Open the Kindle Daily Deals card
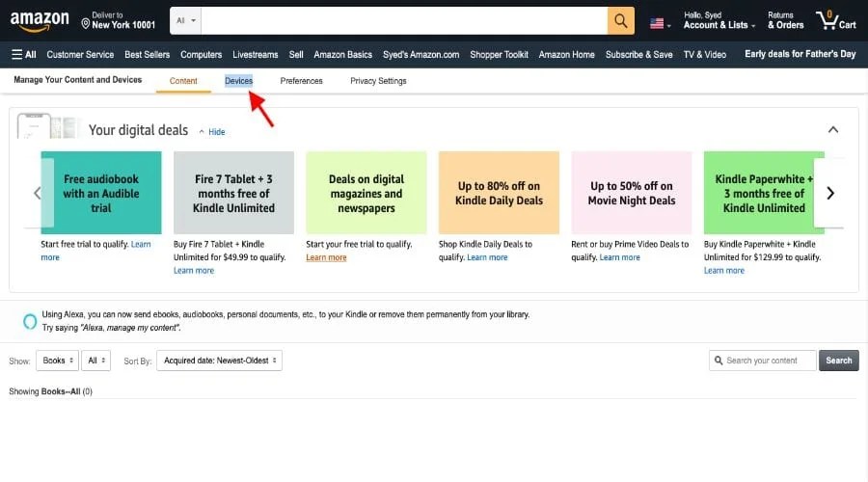The image size is (868, 482). 499,193
